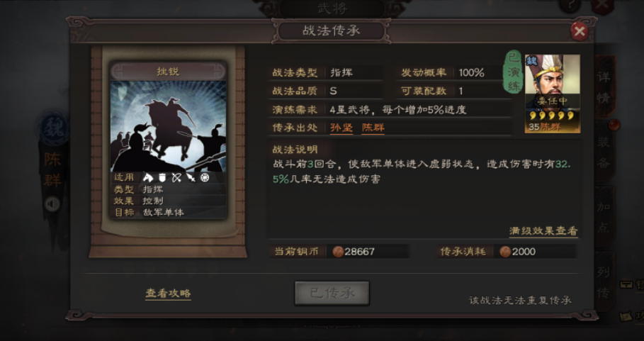Click the round siege troop icon
This screenshot has width=644, height=341.
pyautogui.click(x=205, y=177)
